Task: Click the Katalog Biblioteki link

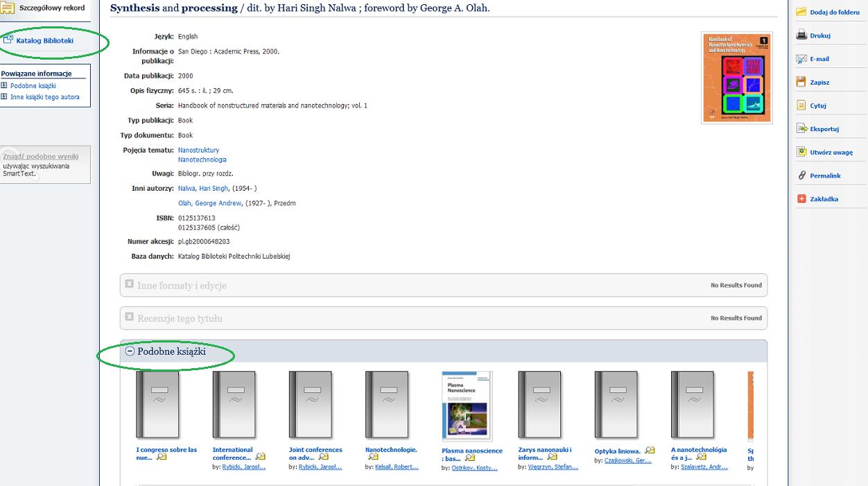Action: pyautogui.click(x=44, y=41)
